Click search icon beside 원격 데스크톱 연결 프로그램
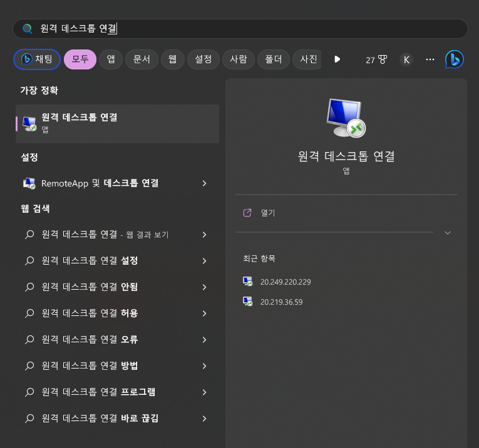This screenshot has height=448, width=479. [x=29, y=392]
